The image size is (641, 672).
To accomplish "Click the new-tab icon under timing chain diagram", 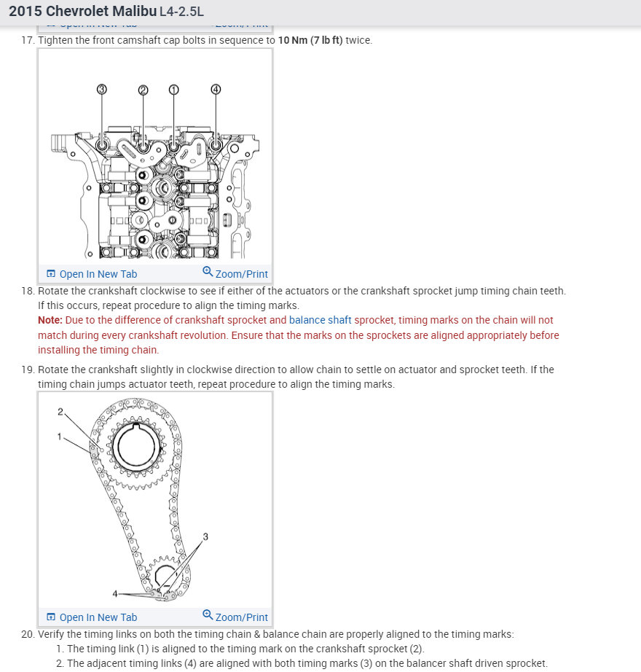I will (51, 617).
